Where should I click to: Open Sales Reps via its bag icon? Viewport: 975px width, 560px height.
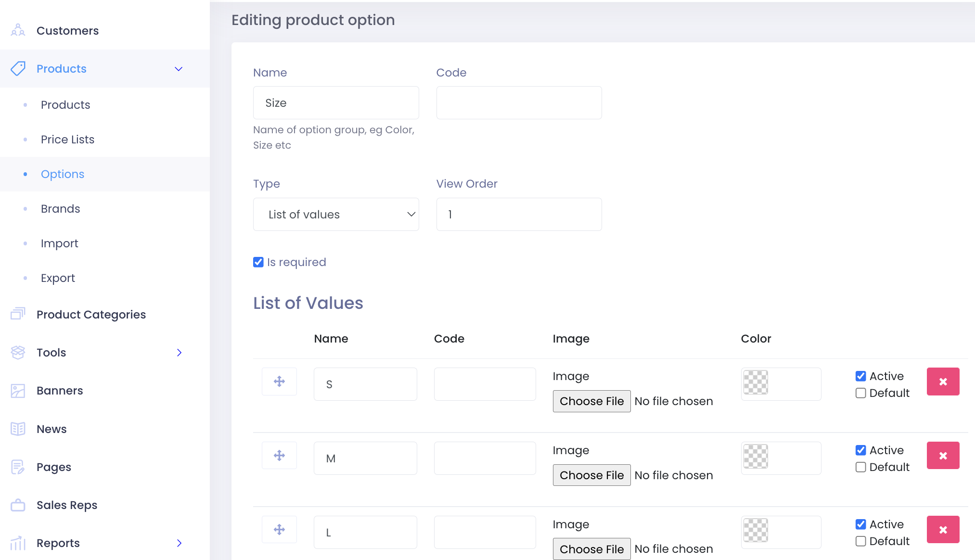click(18, 505)
